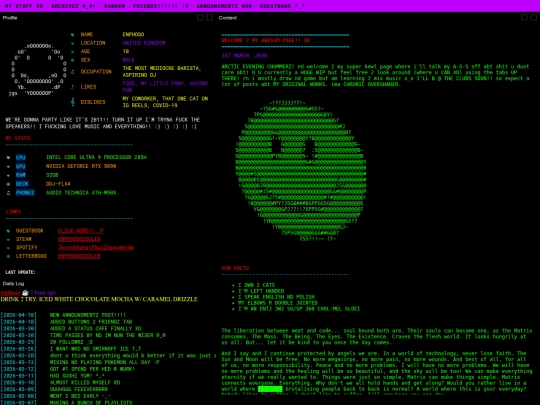
Task: Select the NEW ANNOUNSMENTZ POST!!!! log entry
Action: coord(87,315)
